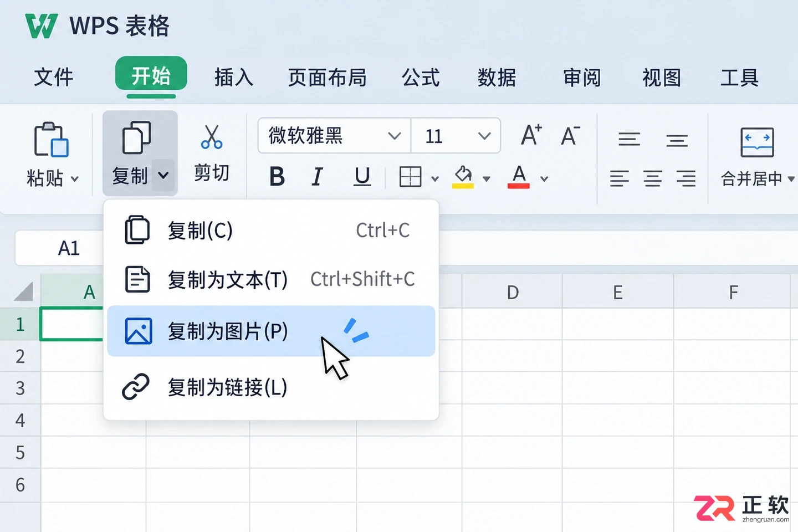798x532 pixels.
Task: Open the 工具 tools tab
Action: point(739,78)
